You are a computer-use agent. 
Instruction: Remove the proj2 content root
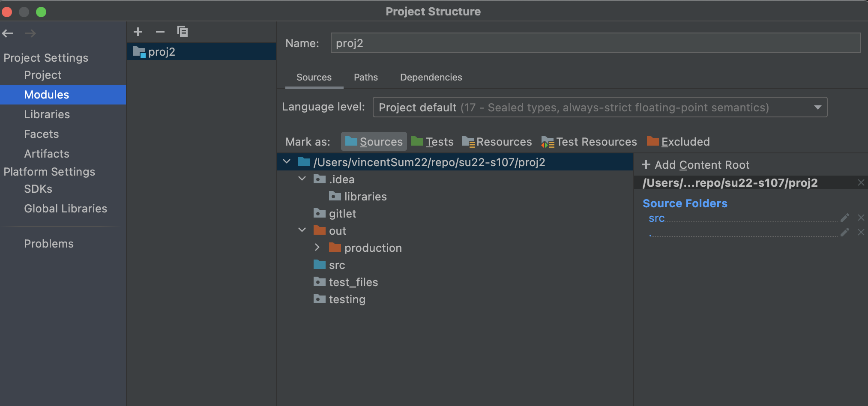pyautogui.click(x=861, y=183)
